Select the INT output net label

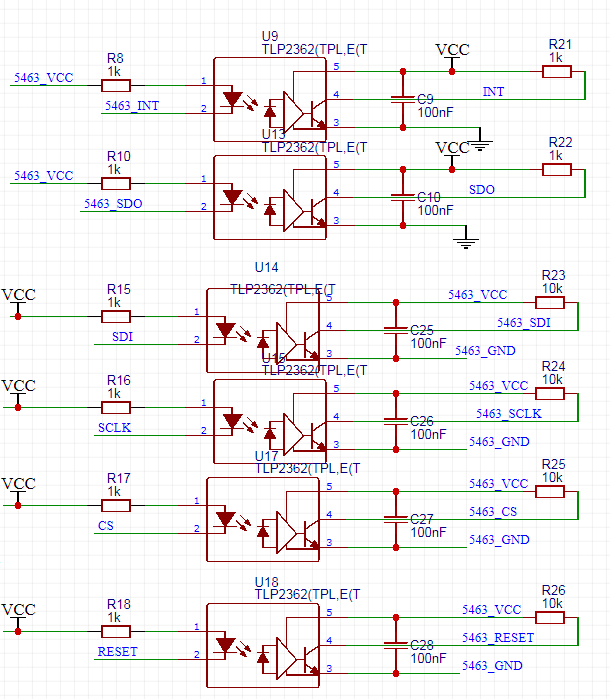pyautogui.click(x=493, y=92)
